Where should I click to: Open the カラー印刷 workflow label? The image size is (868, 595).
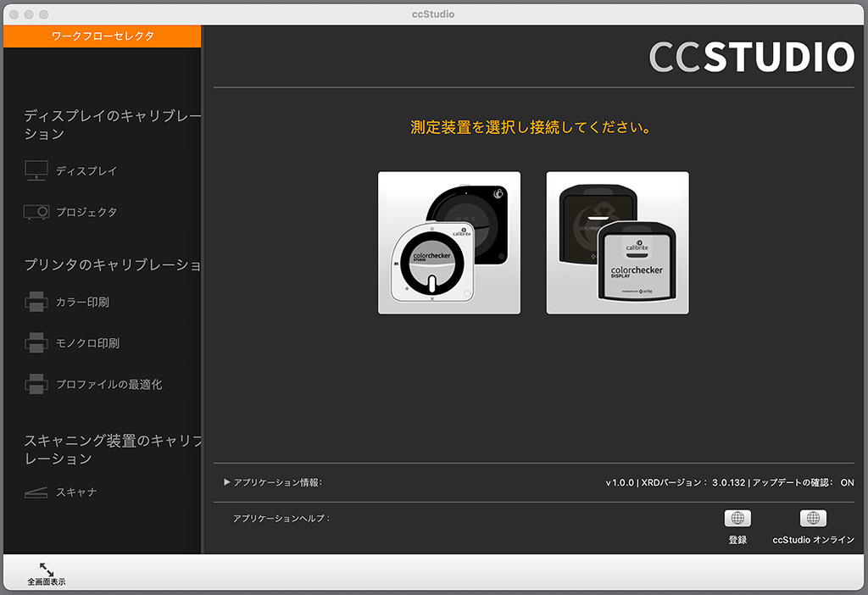click(x=82, y=303)
